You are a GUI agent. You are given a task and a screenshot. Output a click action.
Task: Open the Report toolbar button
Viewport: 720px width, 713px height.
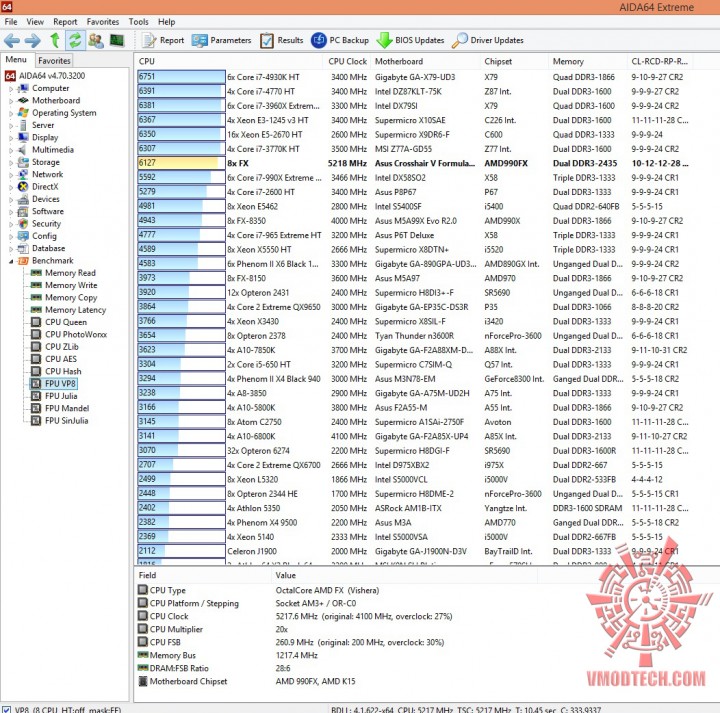click(x=163, y=40)
